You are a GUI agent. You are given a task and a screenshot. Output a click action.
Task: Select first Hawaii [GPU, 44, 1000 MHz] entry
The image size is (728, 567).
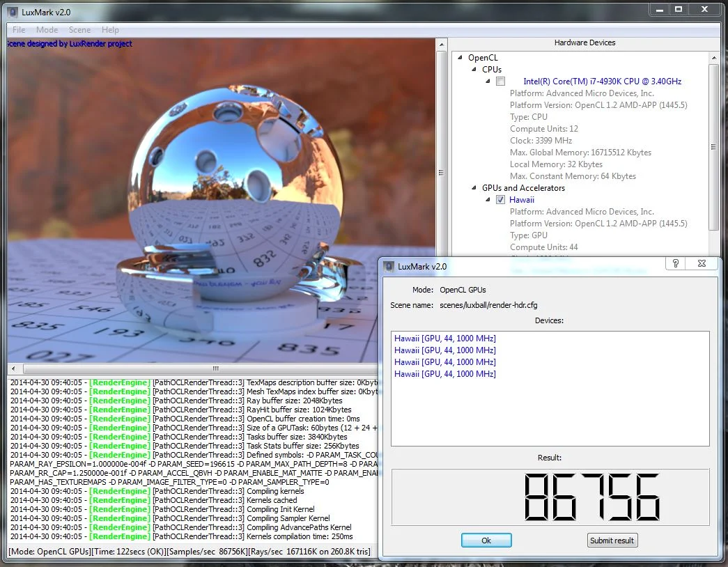(x=444, y=338)
